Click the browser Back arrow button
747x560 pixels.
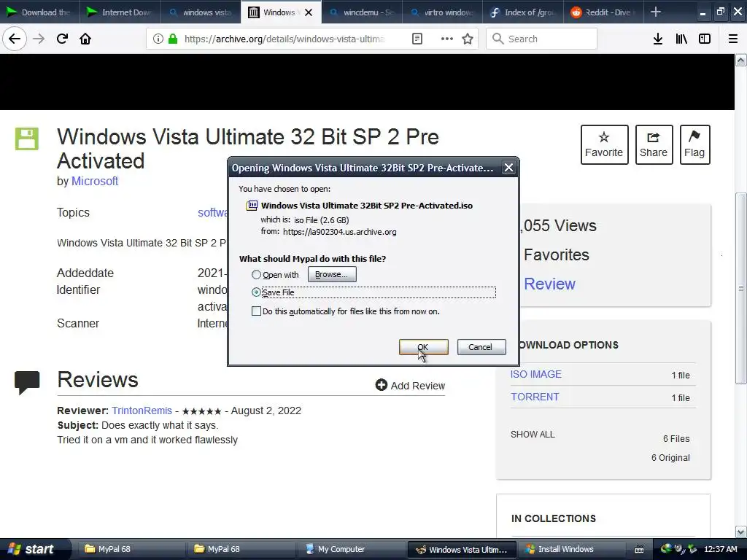point(15,39)
